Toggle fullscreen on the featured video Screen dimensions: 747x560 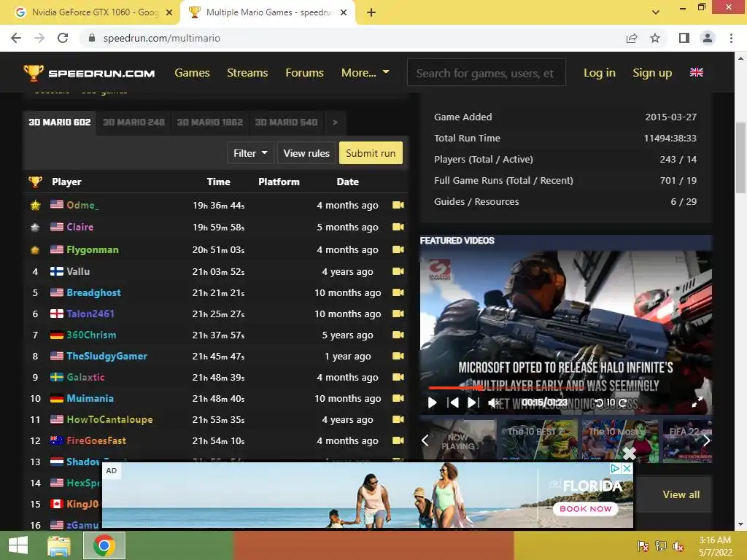click(697, 402)
